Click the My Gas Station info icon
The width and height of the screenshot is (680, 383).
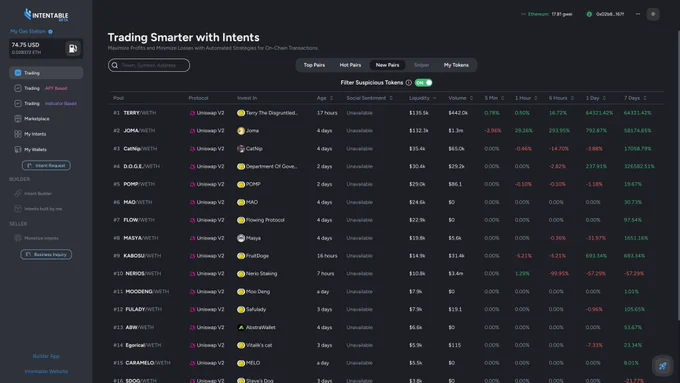[x=50, y=32]
